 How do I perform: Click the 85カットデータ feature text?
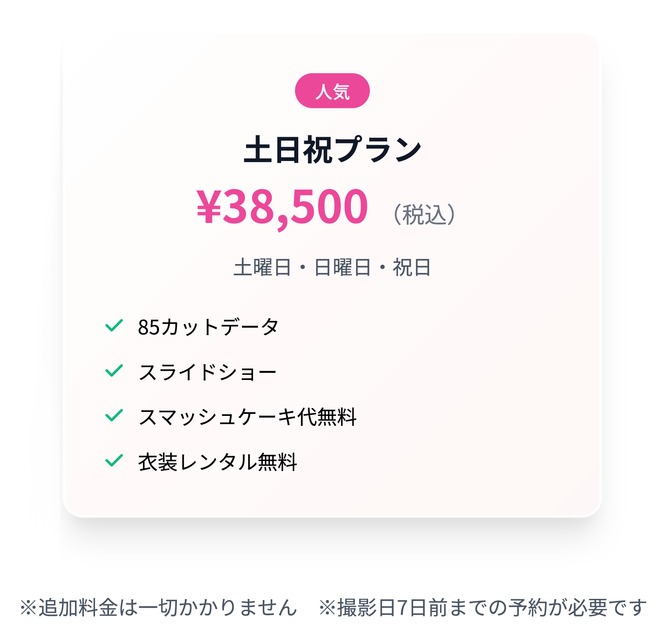[208, 327]
